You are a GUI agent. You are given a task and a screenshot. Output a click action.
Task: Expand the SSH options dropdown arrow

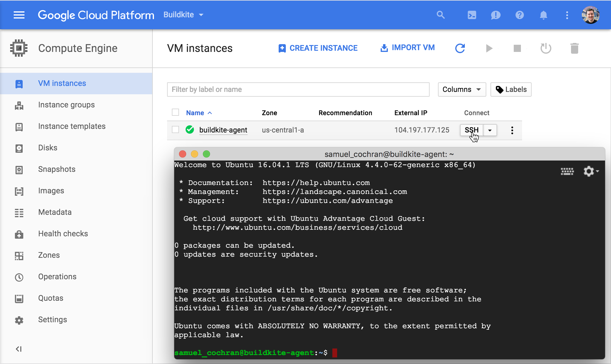tap(490, 130)
